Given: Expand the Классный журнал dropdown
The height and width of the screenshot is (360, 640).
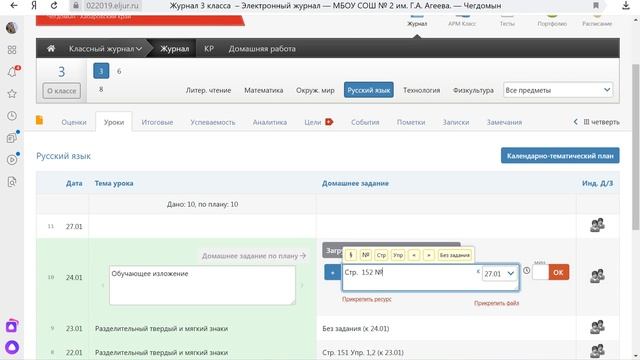Looking at the screenshot, I should click(105, 49).
